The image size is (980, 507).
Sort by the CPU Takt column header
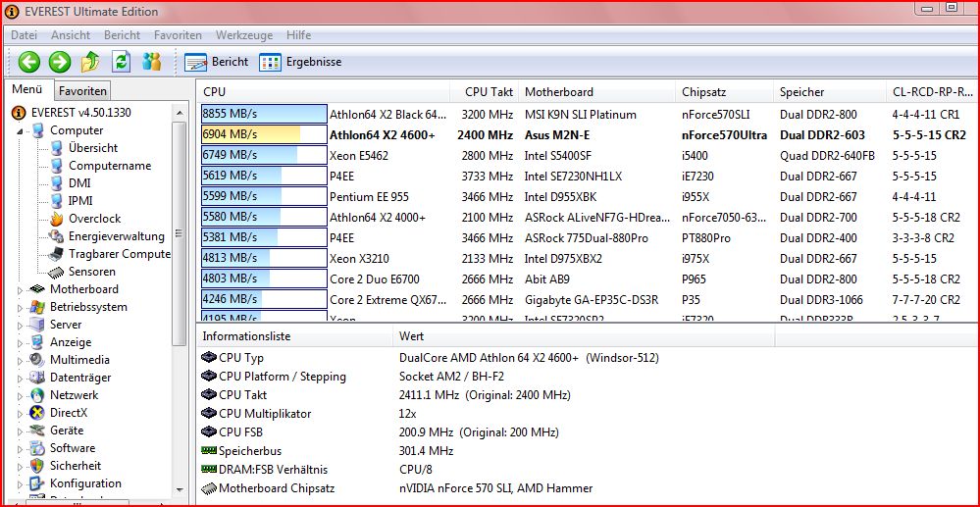(x=484, y=92)
